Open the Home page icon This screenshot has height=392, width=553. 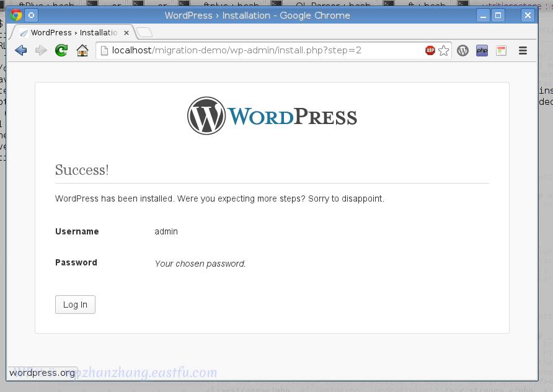82,50
